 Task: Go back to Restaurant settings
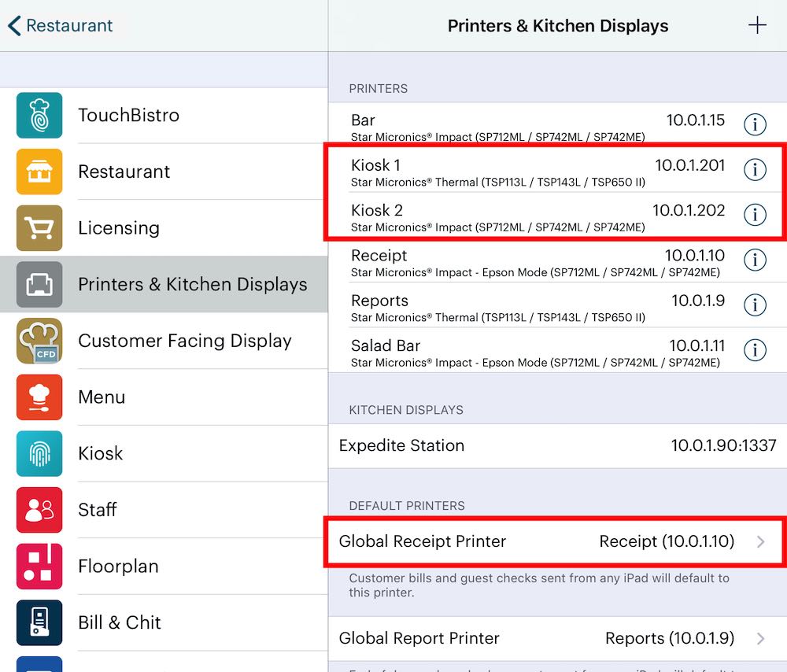tap(59, 25)
